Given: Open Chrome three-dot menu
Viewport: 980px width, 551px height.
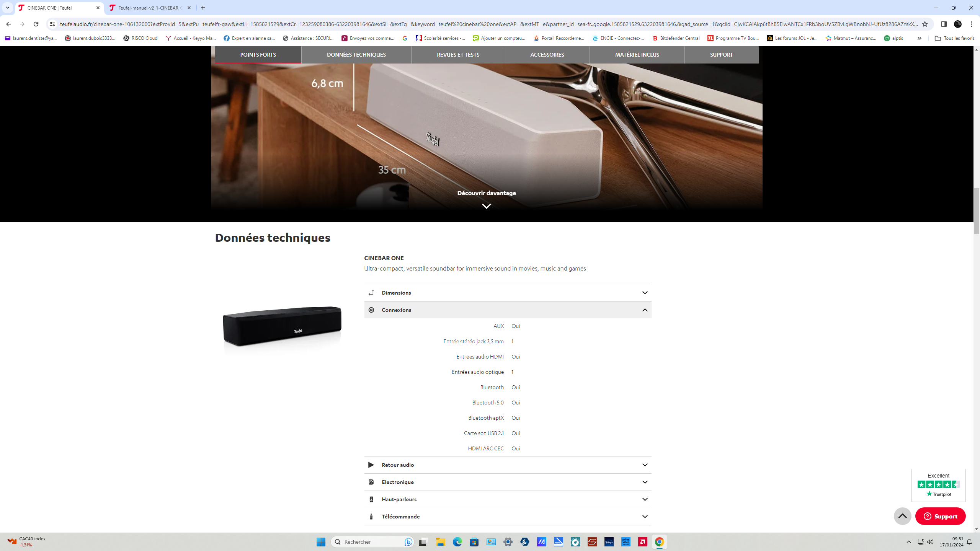Looking at the screenshot, I should 972,24.
